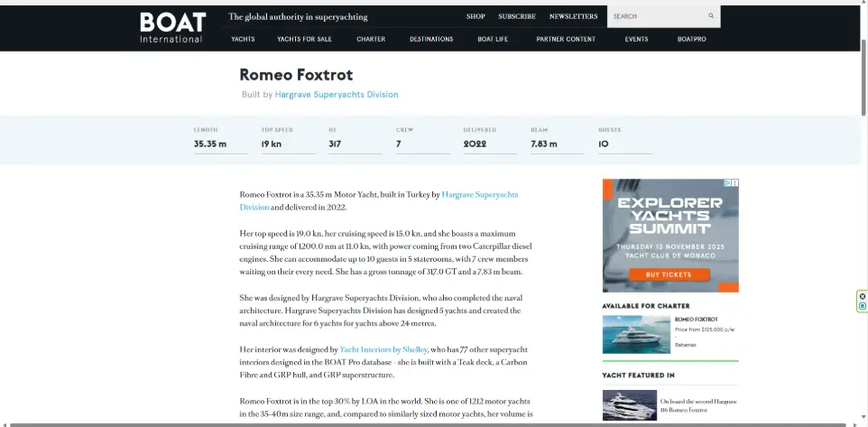Open the Charter navigation item
Image resolution: width=868 pixels, height=427 pixels.
tap(371, 40)
